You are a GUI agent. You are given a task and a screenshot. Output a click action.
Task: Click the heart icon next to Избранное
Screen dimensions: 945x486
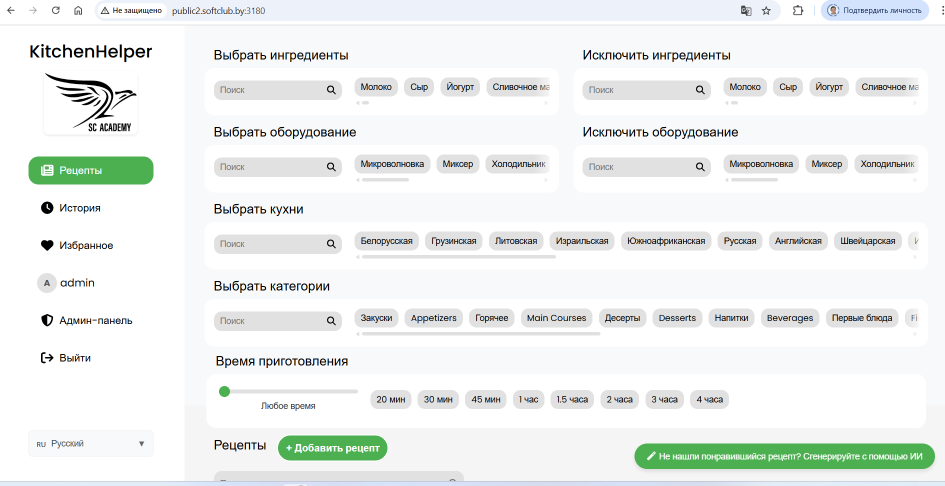coord(47,245)
